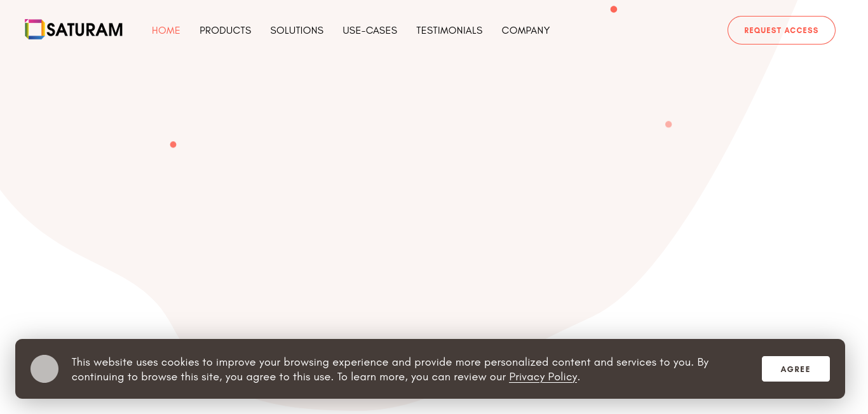Open the Company menu
This screenshot has height=414, width=868.
click(x=526, y=31)
